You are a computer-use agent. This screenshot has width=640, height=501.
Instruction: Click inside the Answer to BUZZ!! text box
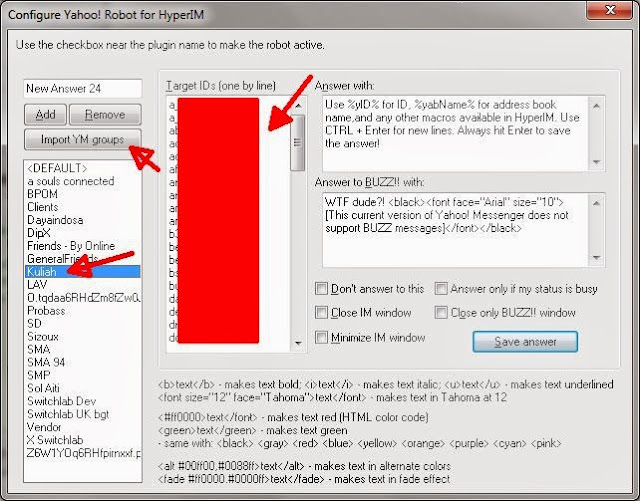[455, 230]
